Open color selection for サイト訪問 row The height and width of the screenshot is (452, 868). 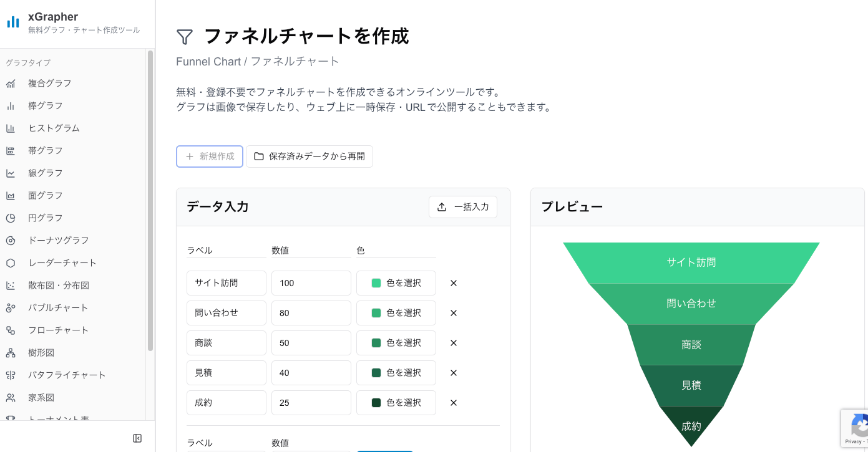coord(396,282)
